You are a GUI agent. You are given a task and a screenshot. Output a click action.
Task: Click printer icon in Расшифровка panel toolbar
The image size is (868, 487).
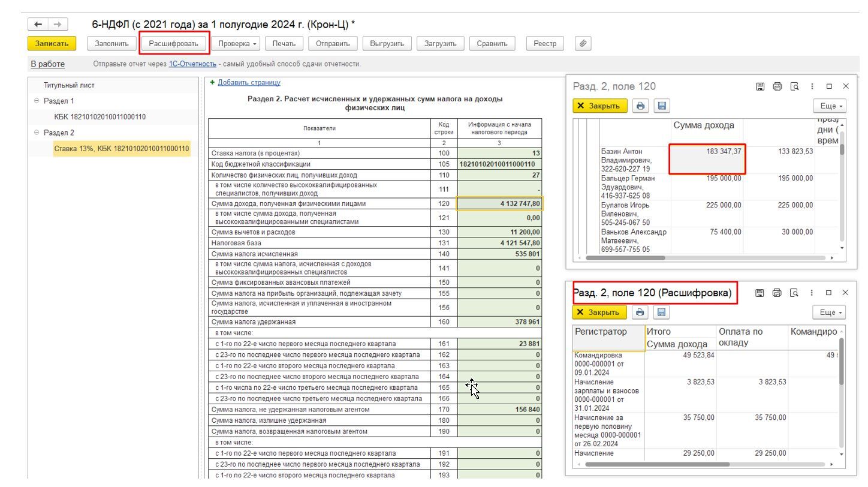(x=640, y=312)
